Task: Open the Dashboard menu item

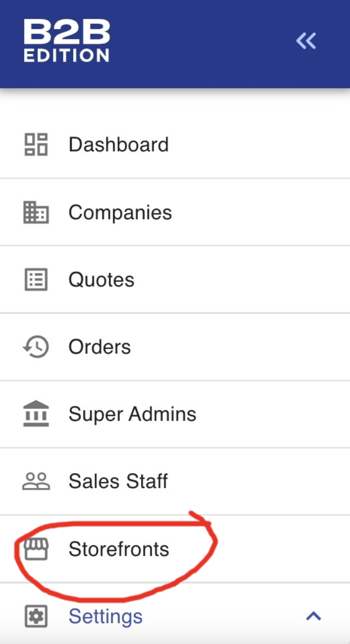Action: click(x=118, y=144)
